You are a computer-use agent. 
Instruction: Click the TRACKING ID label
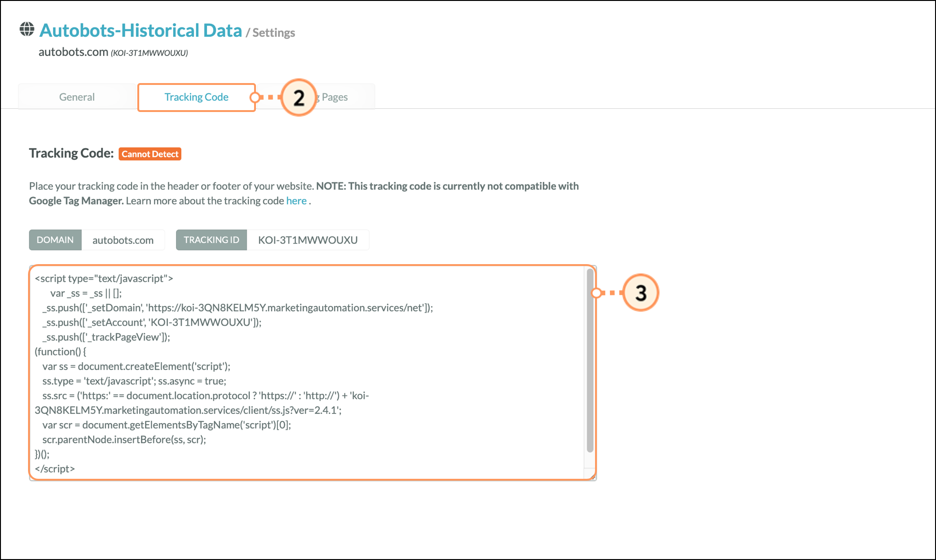coord(211,240)
